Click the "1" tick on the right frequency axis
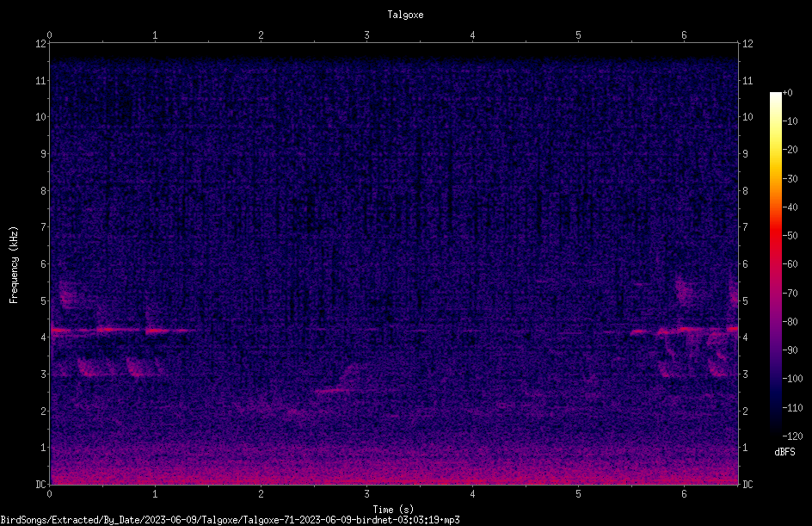 click(x=745, y=448)
